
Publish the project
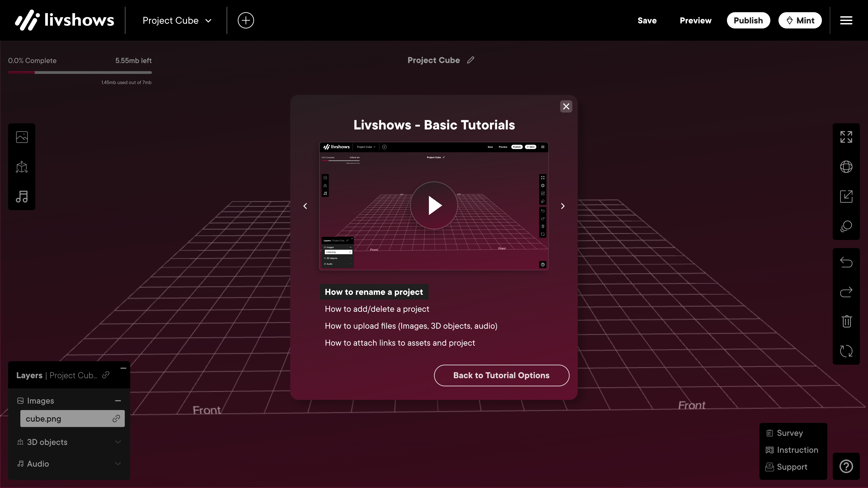coord(748,21)
